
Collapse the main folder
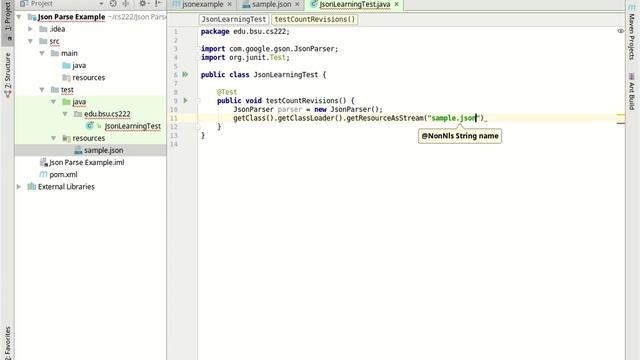42,53
